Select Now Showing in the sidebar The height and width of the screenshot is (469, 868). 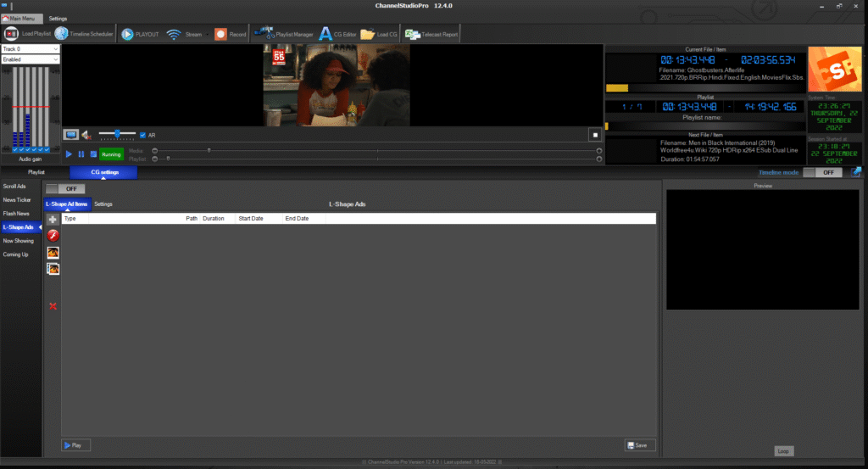click(x=19, y=241)
